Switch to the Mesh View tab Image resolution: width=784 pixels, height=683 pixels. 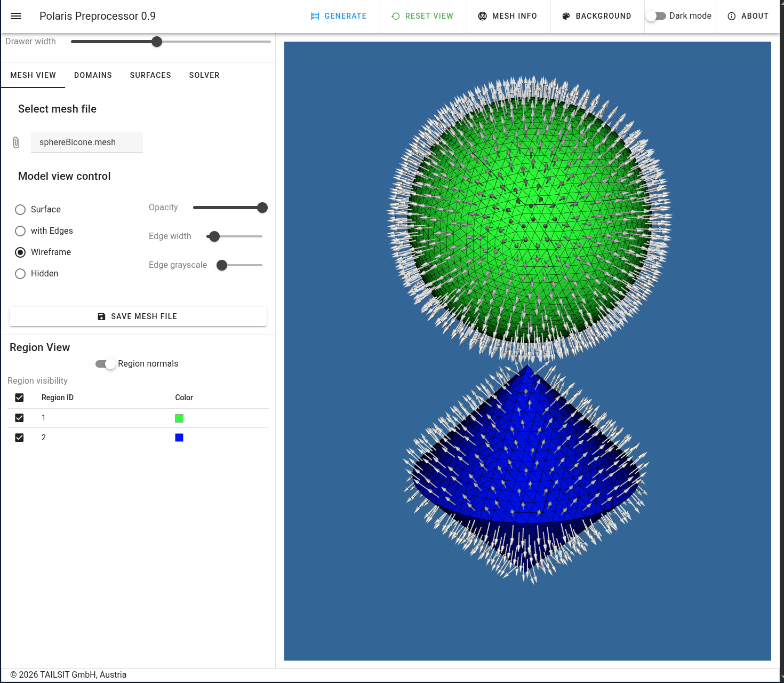point(33,75)
